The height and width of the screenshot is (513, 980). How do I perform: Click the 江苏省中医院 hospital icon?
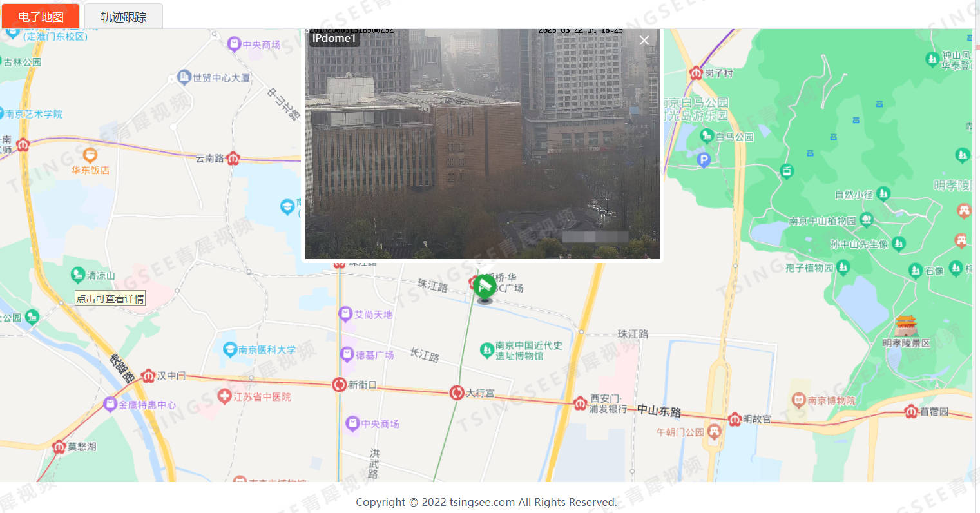point(224,396)
